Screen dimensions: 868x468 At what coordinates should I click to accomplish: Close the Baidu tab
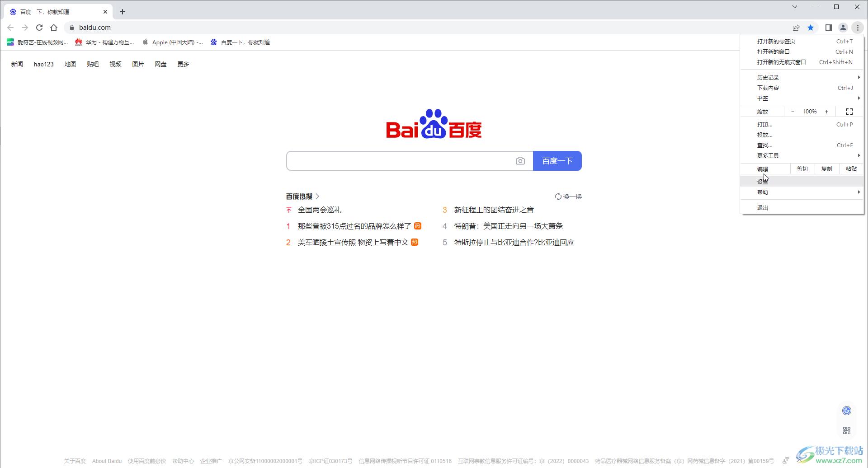105,12
